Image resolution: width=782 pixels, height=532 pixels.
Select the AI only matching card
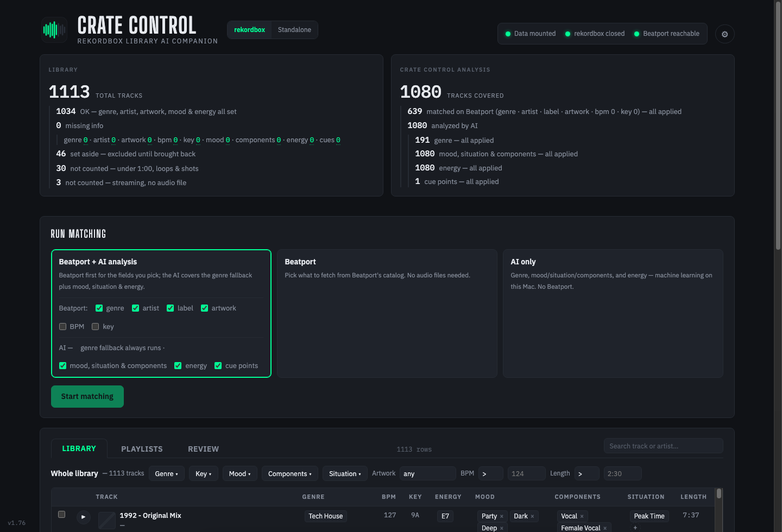[x=613, y=313]
